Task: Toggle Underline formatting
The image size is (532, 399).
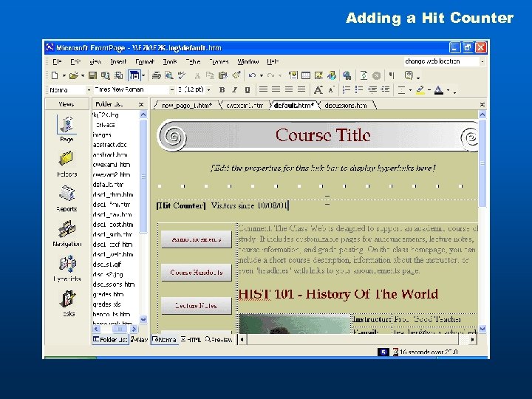Action: coord(248,90)
